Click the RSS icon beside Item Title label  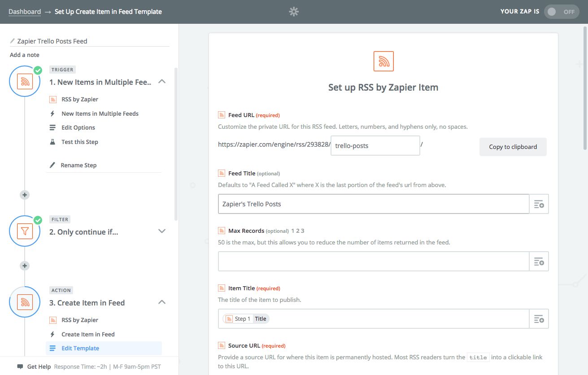222,288
